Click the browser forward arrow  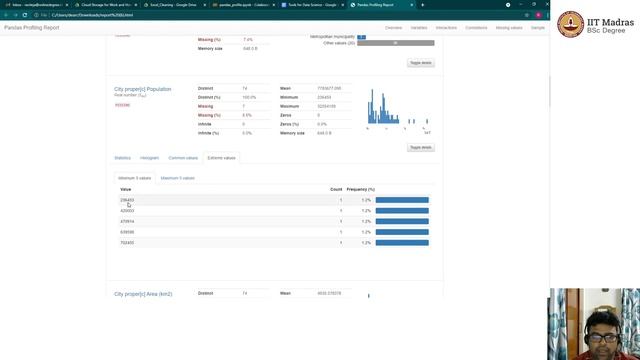pyautogui.click(x=15, y=15)
